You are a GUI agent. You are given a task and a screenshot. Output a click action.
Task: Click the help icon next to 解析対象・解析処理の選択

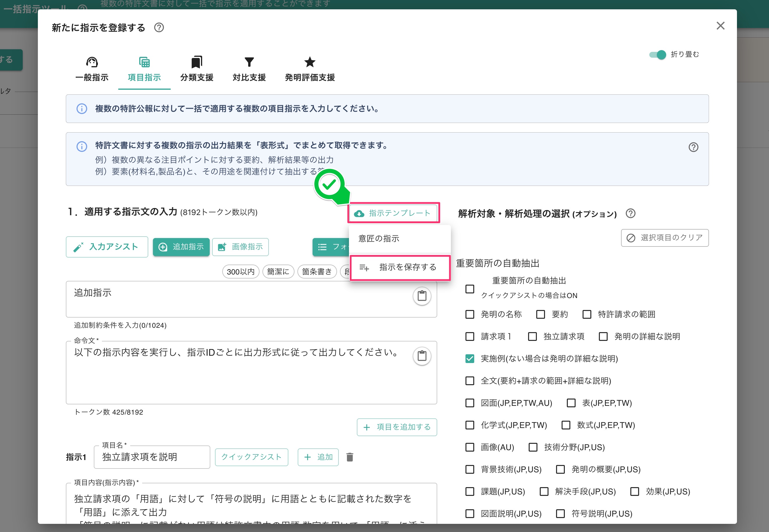pos(630,213)
